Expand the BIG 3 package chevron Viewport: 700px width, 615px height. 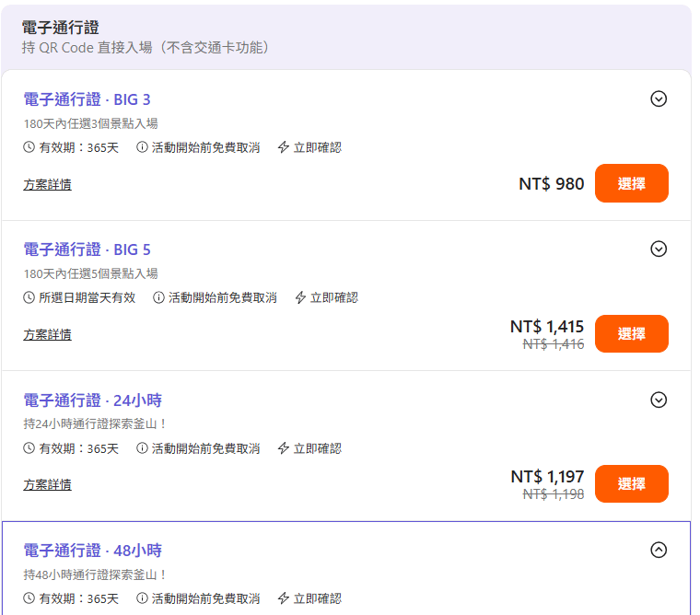coord(659,99)
